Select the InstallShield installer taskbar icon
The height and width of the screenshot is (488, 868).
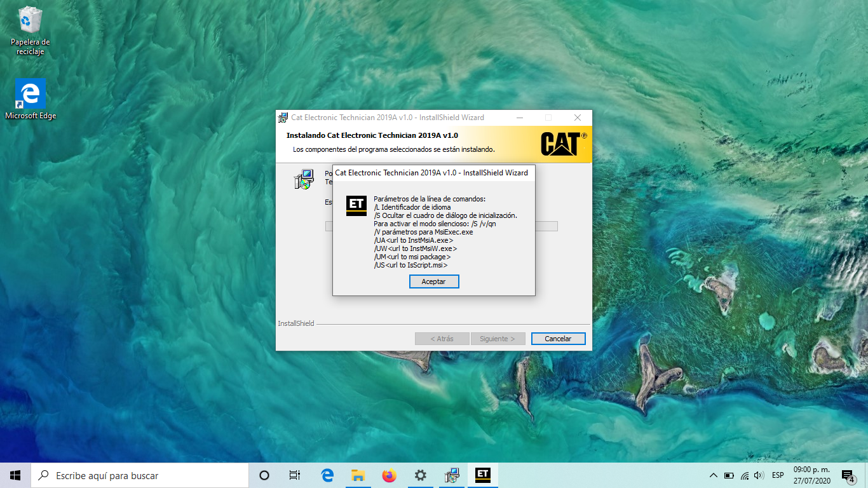452,475
